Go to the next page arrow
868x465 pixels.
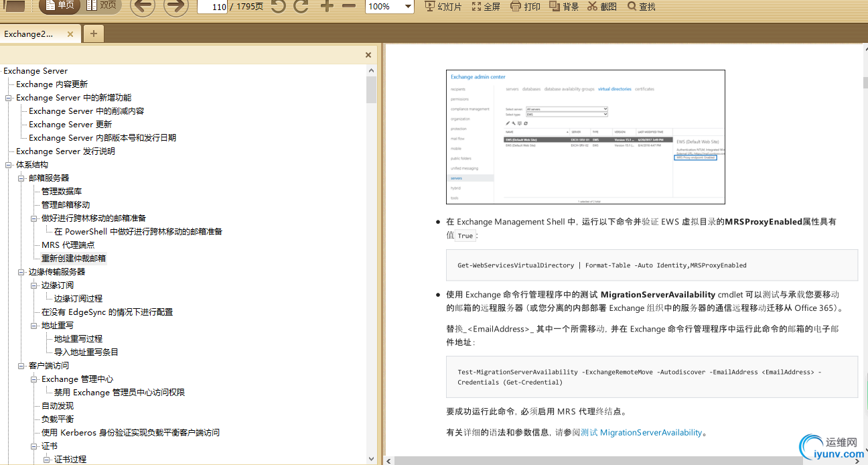tap(175, 6)
